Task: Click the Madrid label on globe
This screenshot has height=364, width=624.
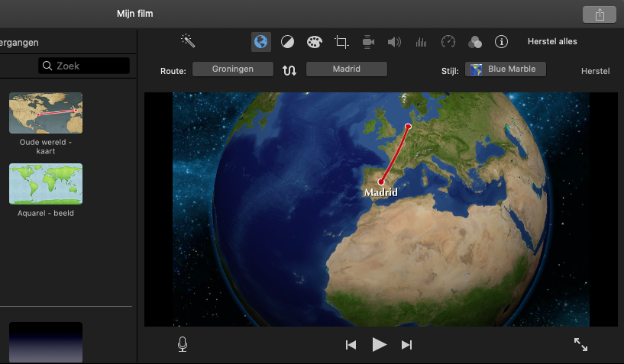Action: coord(381,192)
